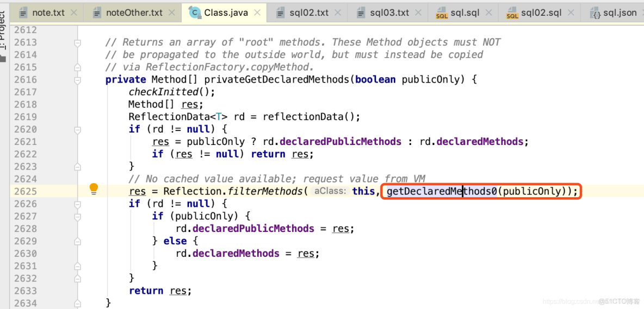Click rd.declaredMethods on line 2630
644x309 pixels.
[x=227, y=253]
